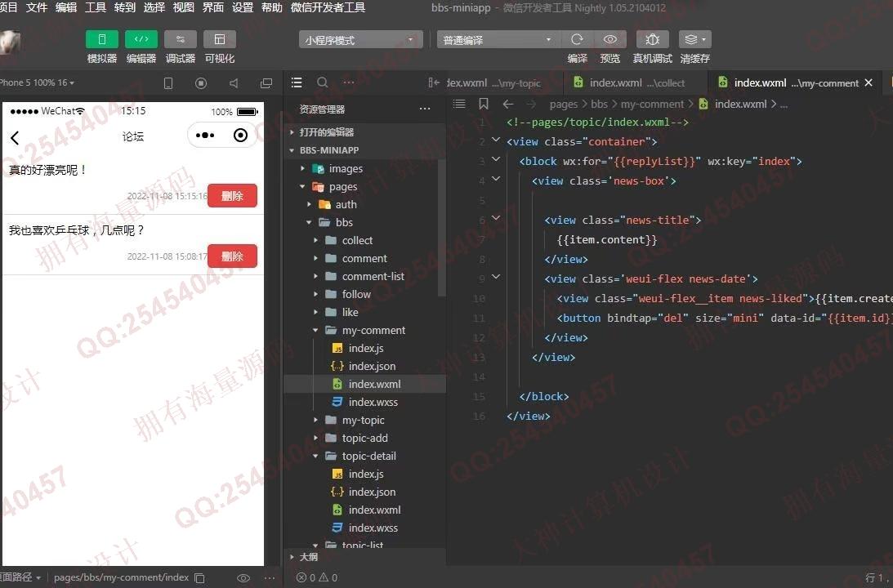The height and width of the screenshot is (588, 893).
Task: Open index.js under my-comment
Action: click(x=364, y=348)
